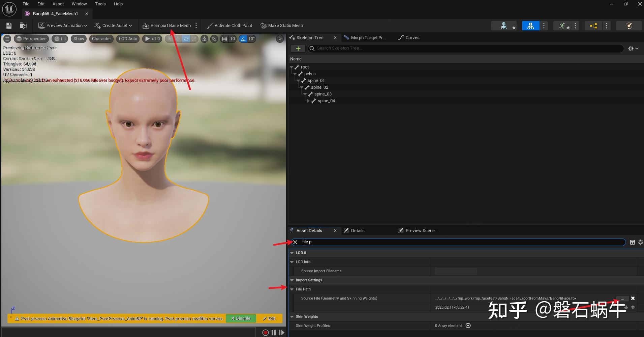Collapse the spine_03 bone in the tree
The height and width of the screenshot is (337, 644).
click(305, 94)
